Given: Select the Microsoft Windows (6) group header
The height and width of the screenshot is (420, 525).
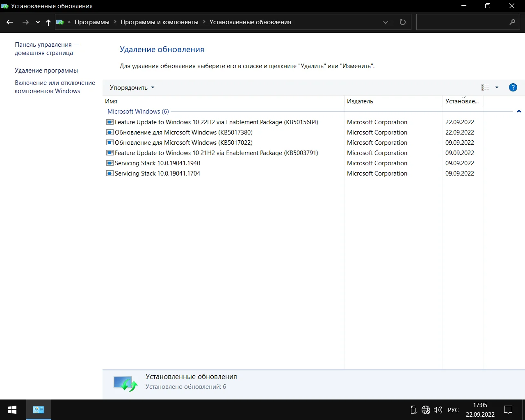Looking at the screenshot, I should click(x=138, y=112).
